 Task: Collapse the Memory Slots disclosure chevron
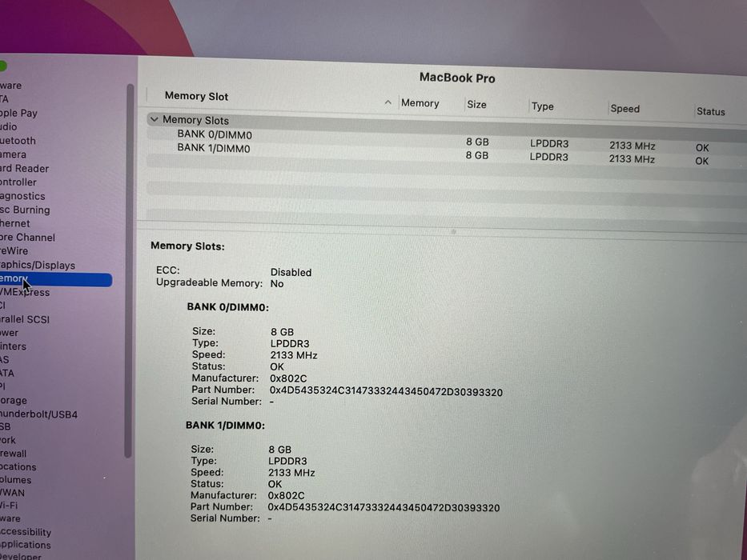pyautogui.click(x=154, y=119)
